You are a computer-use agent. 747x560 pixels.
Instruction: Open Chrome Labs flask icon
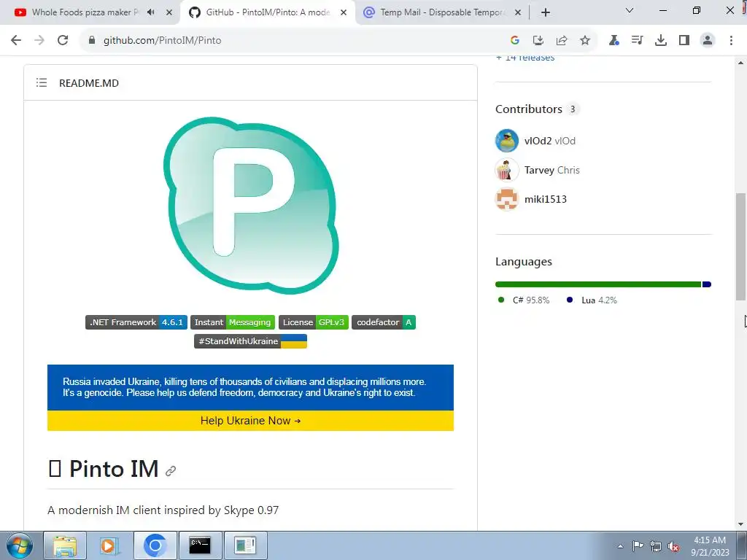tap(614, 41)
